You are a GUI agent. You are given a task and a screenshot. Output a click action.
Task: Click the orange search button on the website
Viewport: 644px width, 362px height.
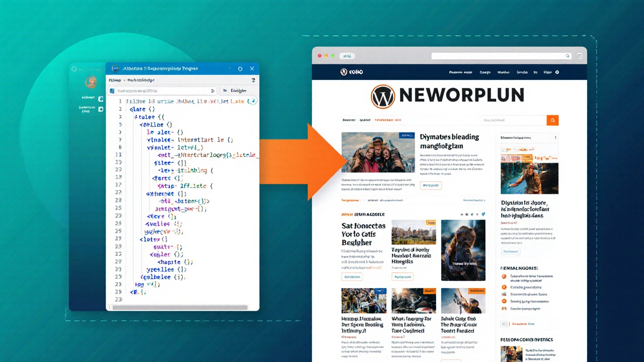[x=552, y=120]
